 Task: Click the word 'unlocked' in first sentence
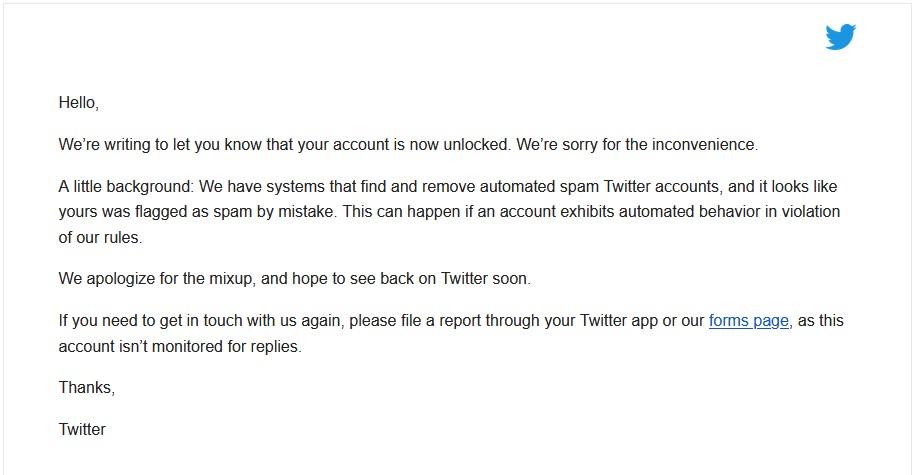click(x=475, y=144)
